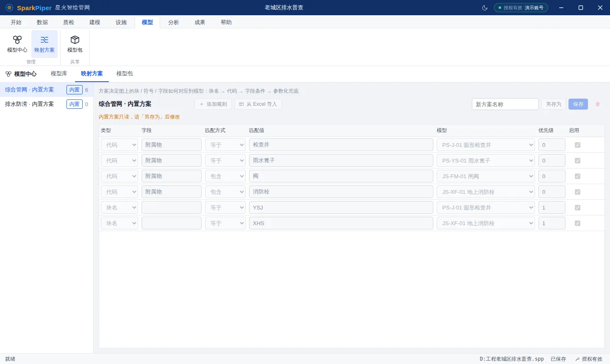Viewport: 610px width, 364px height.
Task: Switch to the 设施 ribbon tab
Action: pos(121,22)
